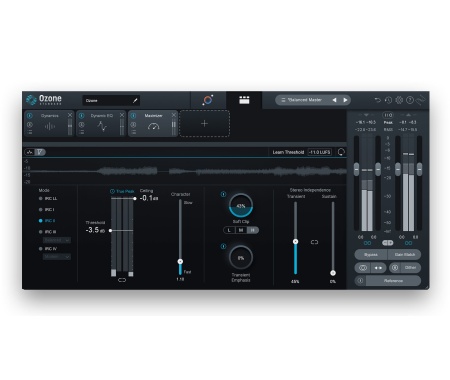Open the help question mark icon
This screenshot has width=450, height=380.
pyautogui.click(x=410, y=100)
